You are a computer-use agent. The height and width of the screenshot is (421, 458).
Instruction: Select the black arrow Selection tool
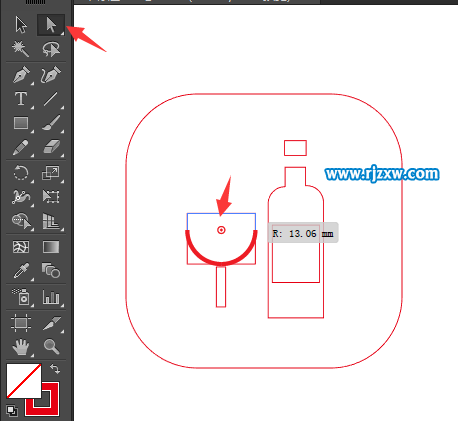point(21,25)
